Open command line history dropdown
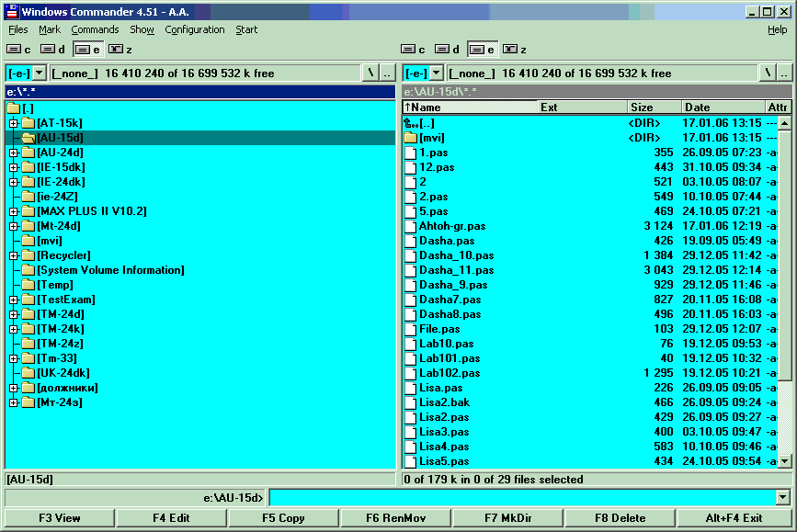This screenshot has height=532, width=797. click(x=783, y=497)
